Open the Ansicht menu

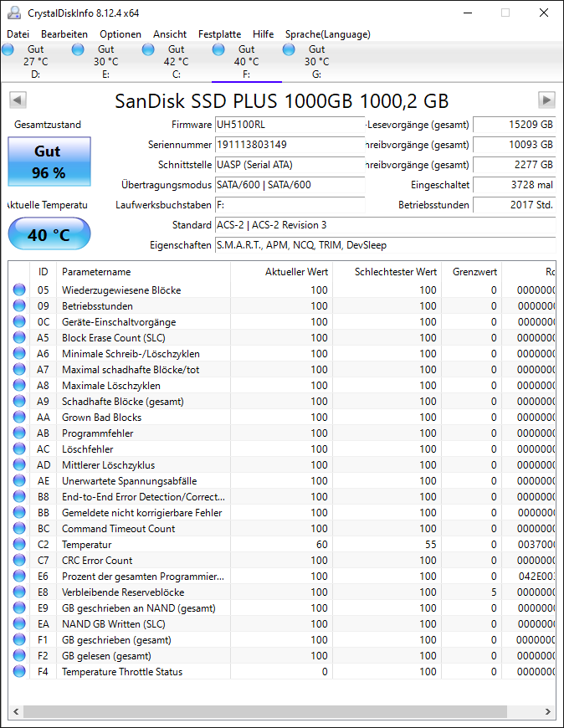170,34
